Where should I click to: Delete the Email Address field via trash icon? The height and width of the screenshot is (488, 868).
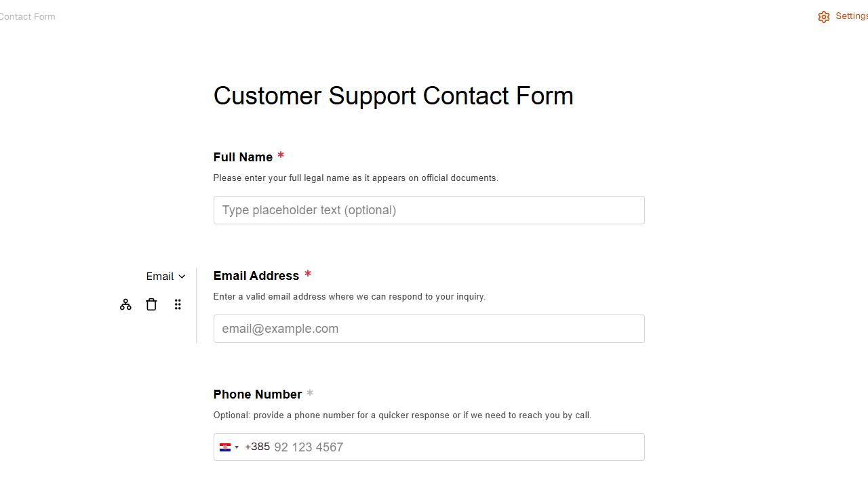click(x=151, y=304)
